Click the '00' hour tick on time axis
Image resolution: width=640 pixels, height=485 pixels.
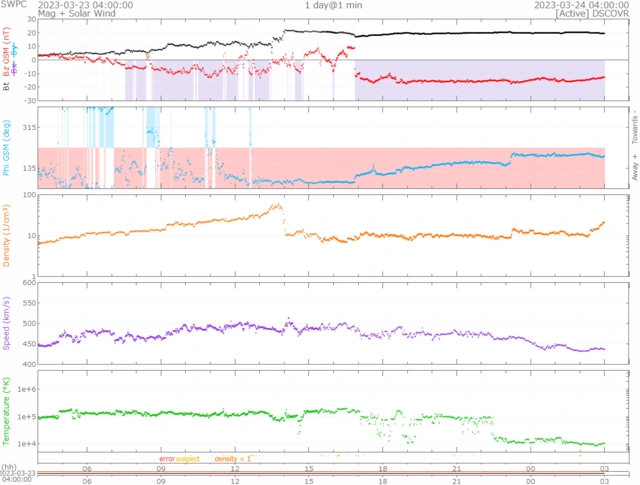[x=530, y=468]
